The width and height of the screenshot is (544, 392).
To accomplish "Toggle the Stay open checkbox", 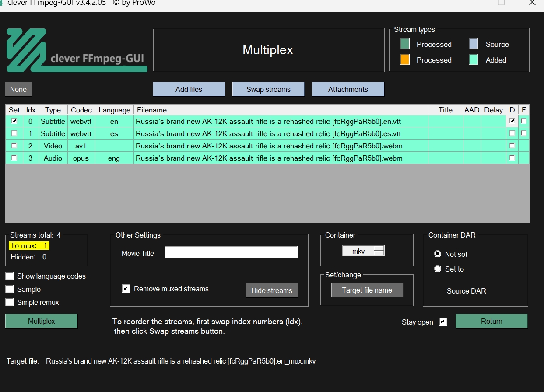I will (443, 322).
